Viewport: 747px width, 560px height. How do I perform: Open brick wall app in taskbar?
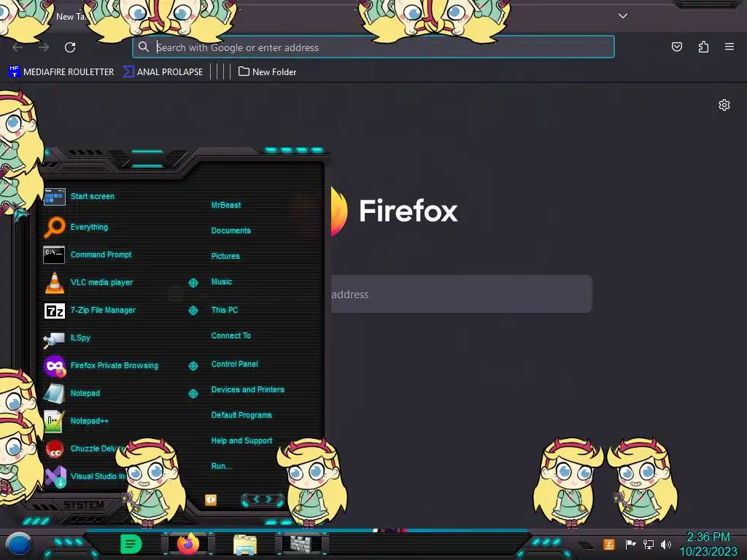(x=302, y=544)
